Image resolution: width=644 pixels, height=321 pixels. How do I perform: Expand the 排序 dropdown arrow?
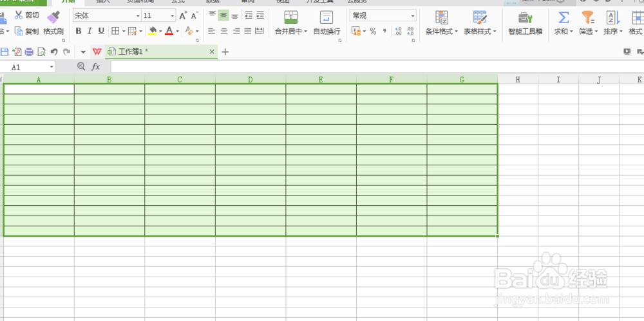pos(621,31)
